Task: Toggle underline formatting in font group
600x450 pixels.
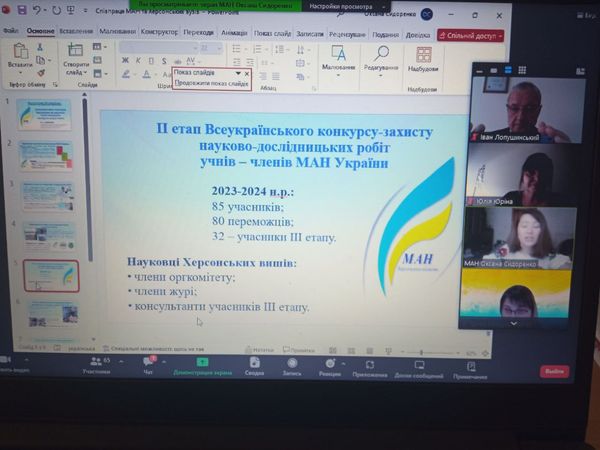Action: pyautogui.click(x=151, y=60)
